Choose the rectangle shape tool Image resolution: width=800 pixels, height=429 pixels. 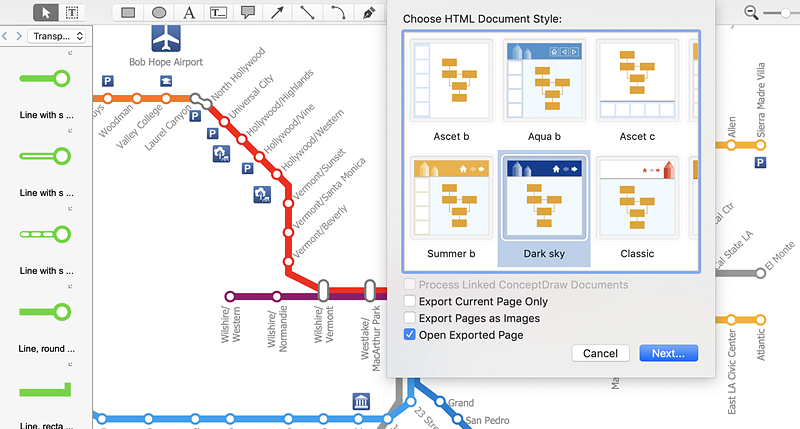(128, 12)
